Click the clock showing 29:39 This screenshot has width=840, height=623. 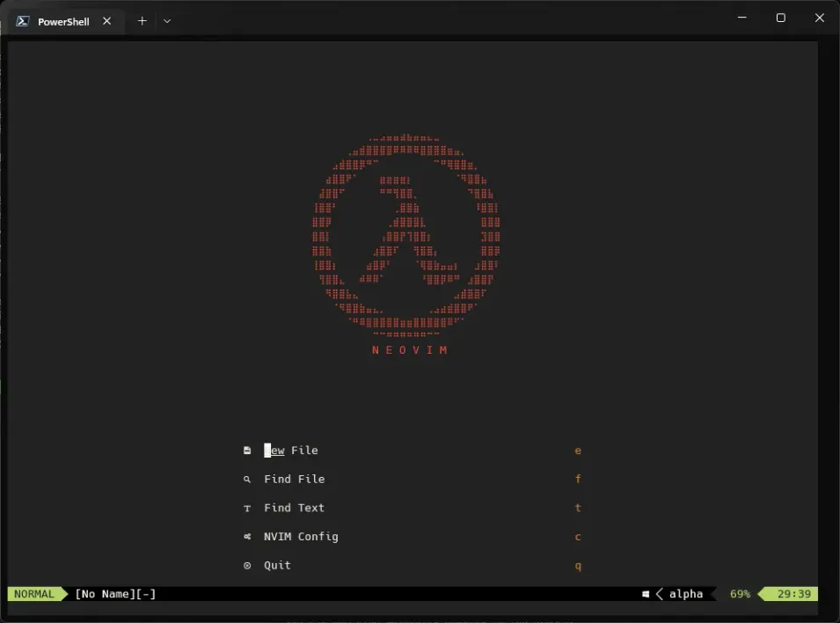pos(793,593)
